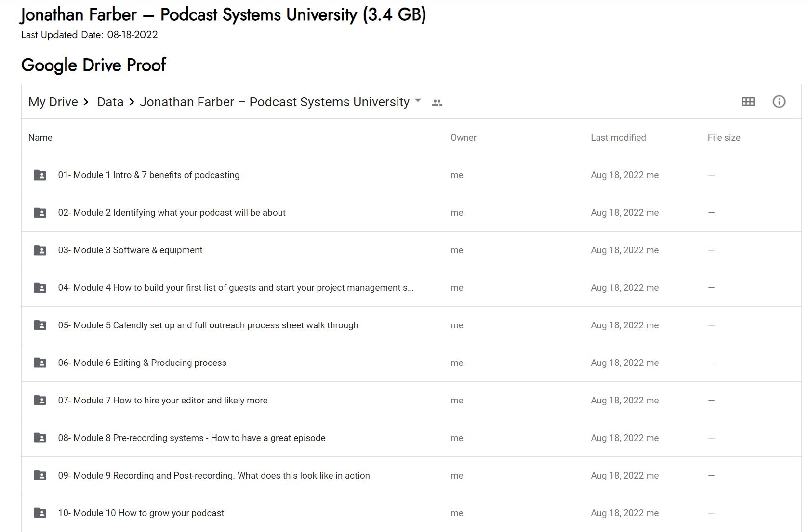Click the Owner column header
This screenshot has width=809, height=532.
pyautogui.click(x=464, y=137)
